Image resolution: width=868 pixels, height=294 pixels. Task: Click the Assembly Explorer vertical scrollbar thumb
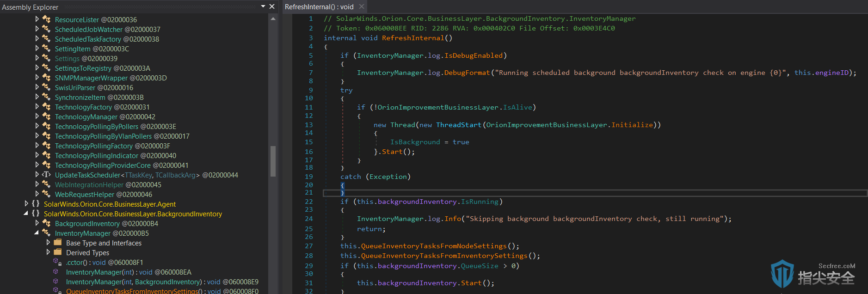(273, 161)
